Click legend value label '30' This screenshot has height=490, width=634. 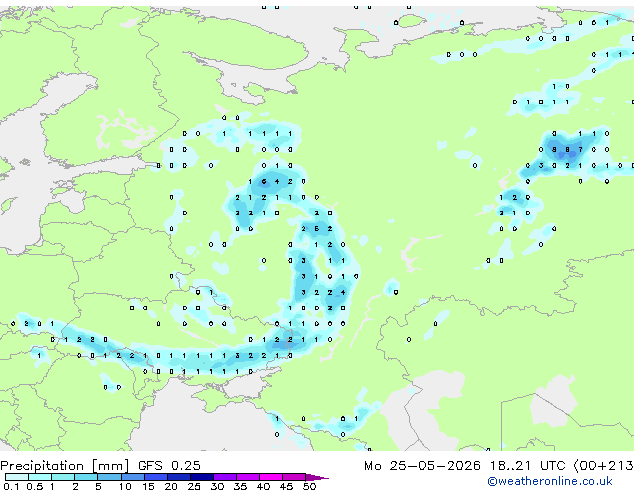pos(217,486)
